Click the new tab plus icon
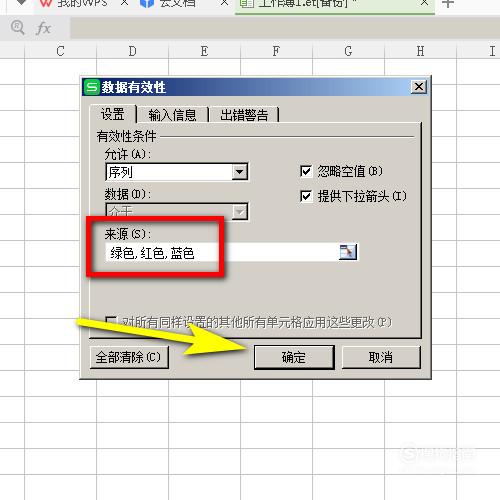Screen dimensions: 500x500 click(x=448, y=3)
